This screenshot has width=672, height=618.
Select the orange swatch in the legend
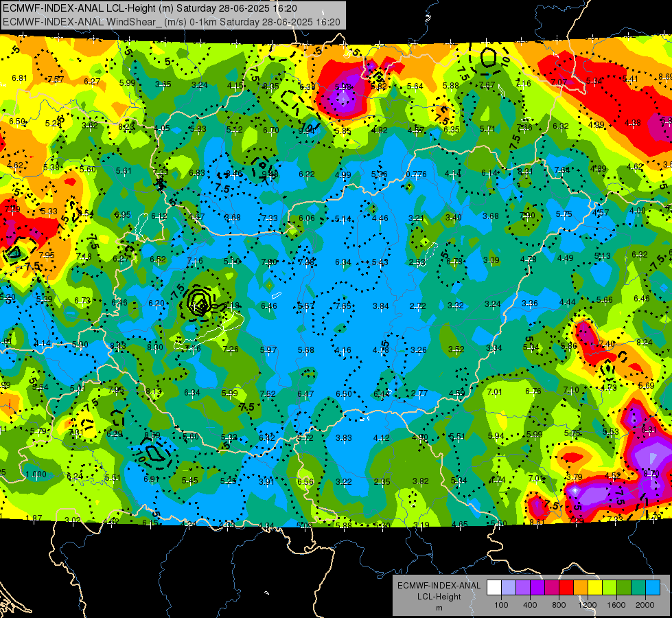(581, 587)
